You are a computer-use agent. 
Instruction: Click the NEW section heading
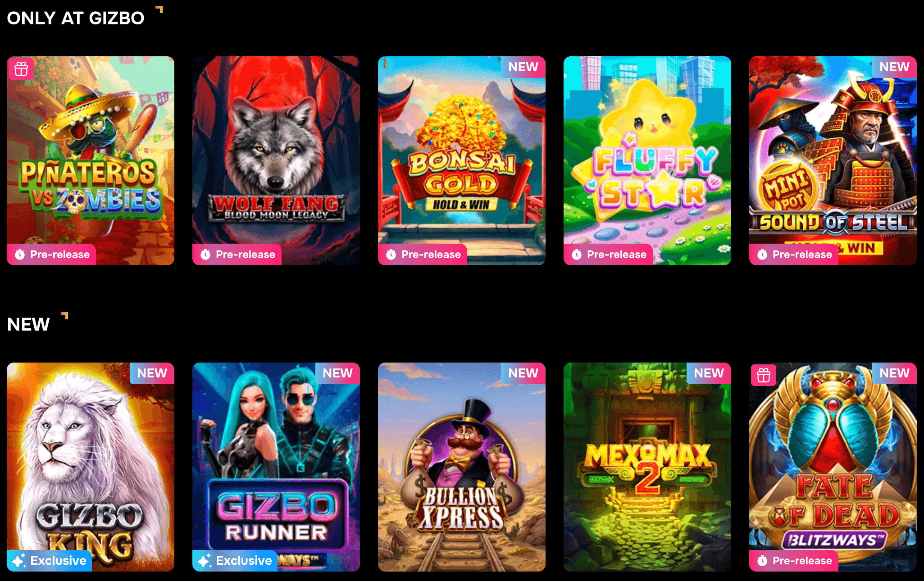tap(28, 325)
